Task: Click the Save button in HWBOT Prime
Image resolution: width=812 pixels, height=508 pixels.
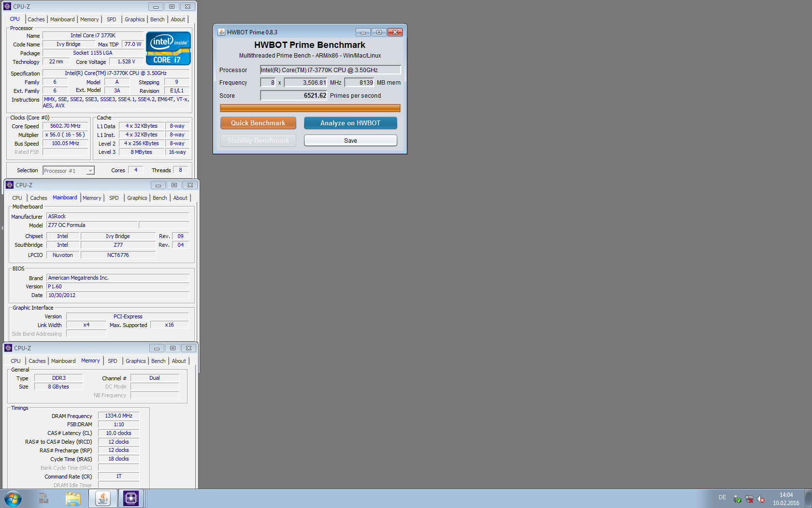Action: click(350, 140)
